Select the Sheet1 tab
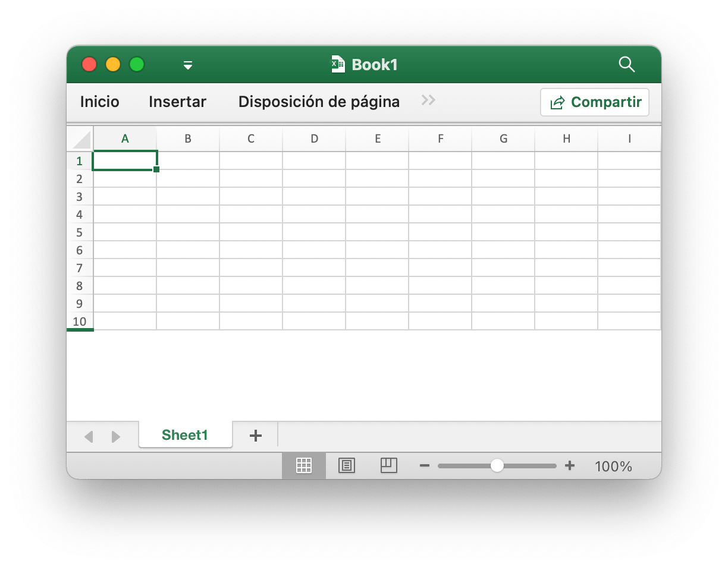 click(185, 435)
